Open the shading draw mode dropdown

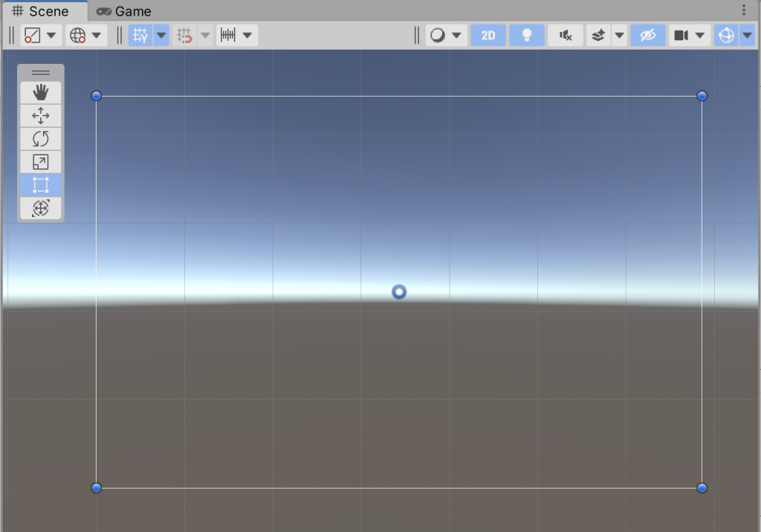coord(446,36)
